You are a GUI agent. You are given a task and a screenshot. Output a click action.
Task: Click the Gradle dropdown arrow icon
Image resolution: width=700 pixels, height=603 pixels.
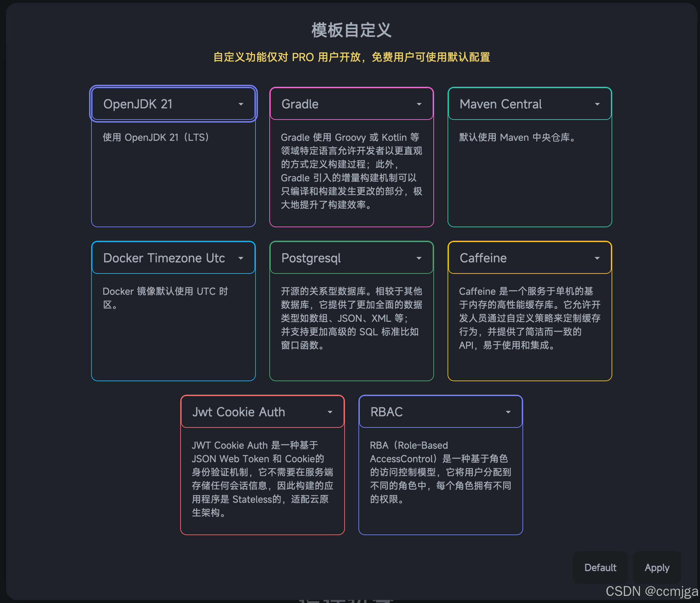419,104
